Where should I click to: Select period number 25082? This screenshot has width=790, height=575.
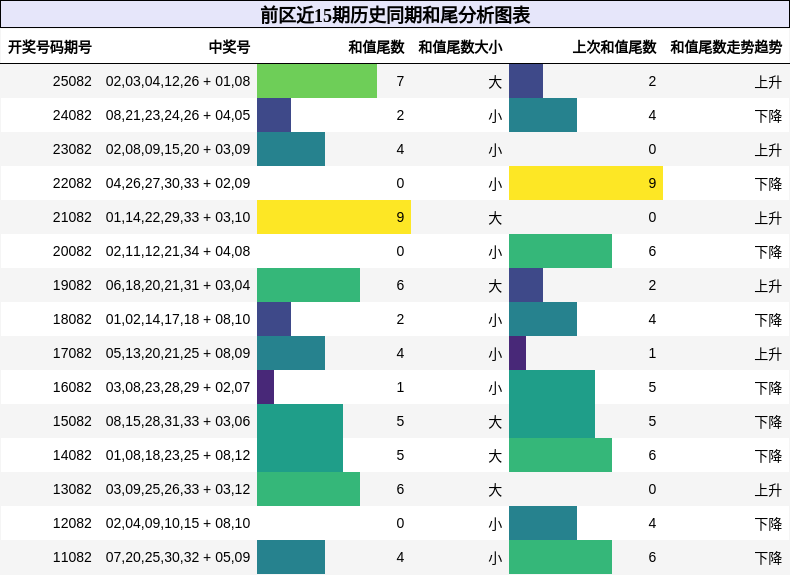[72, 81]
